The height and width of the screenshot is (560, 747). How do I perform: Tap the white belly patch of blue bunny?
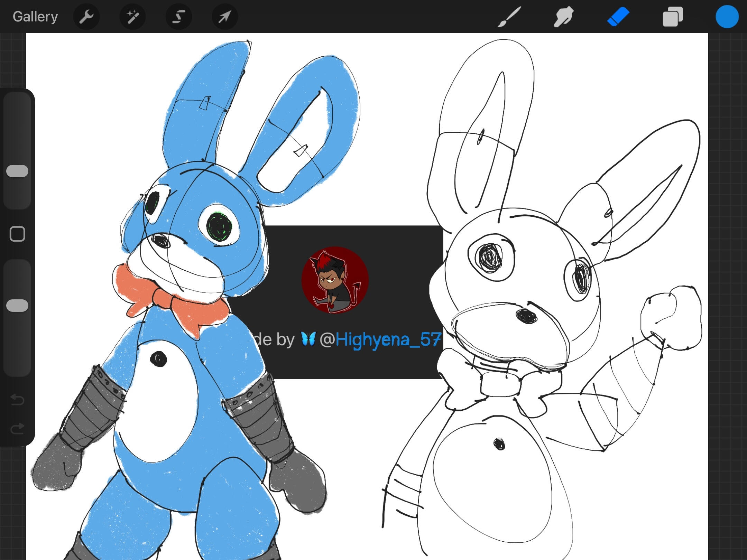[x=159, y=404]
